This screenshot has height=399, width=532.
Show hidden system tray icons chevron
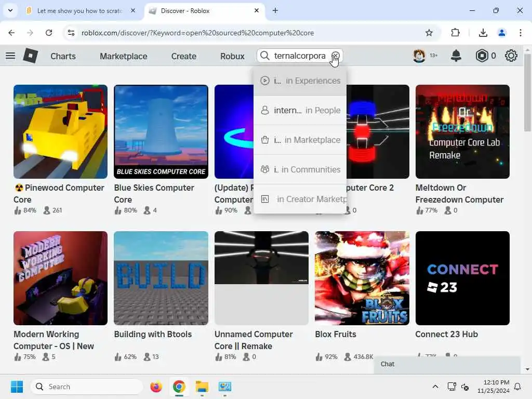pyautogui.click(x=435, y=387)
